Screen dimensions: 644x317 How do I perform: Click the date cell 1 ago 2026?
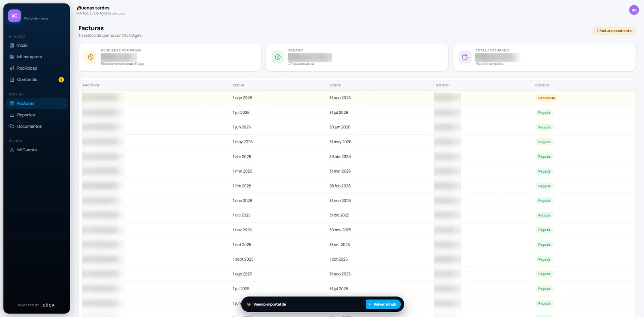[242, 98]
